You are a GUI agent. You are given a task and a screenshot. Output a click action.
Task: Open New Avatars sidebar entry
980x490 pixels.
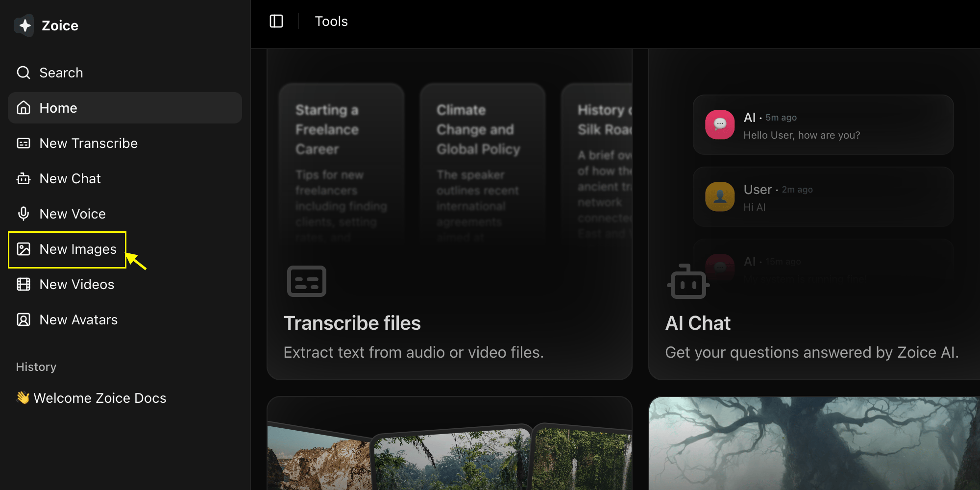(125, 319)
